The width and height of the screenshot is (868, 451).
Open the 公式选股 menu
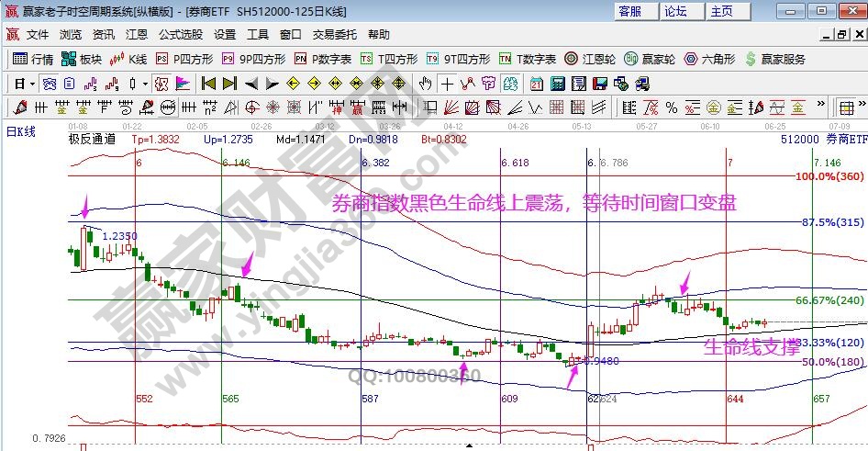[x=180, y=35]
